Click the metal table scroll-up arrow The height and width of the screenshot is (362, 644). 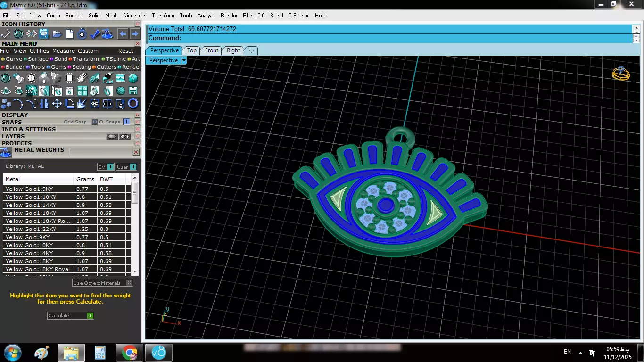point(135,178)
